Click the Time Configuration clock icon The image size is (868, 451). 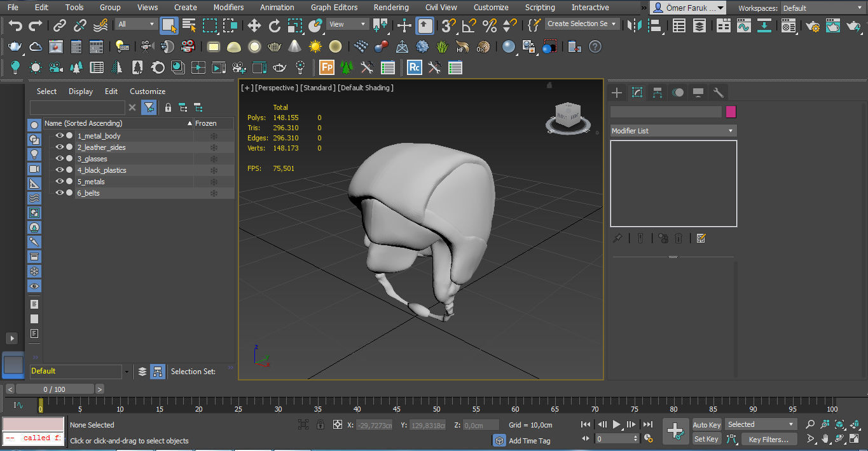coord(648,438)
